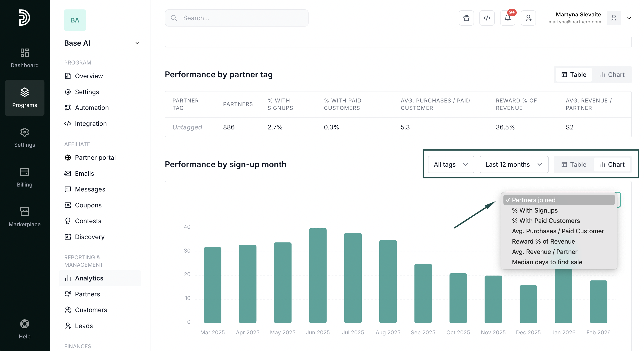
Task: Click the gift box icon in header
Action: click(x=466, y=18)
